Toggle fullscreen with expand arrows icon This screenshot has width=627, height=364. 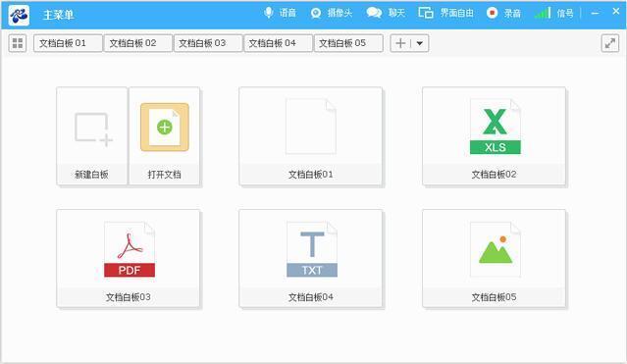609,43
